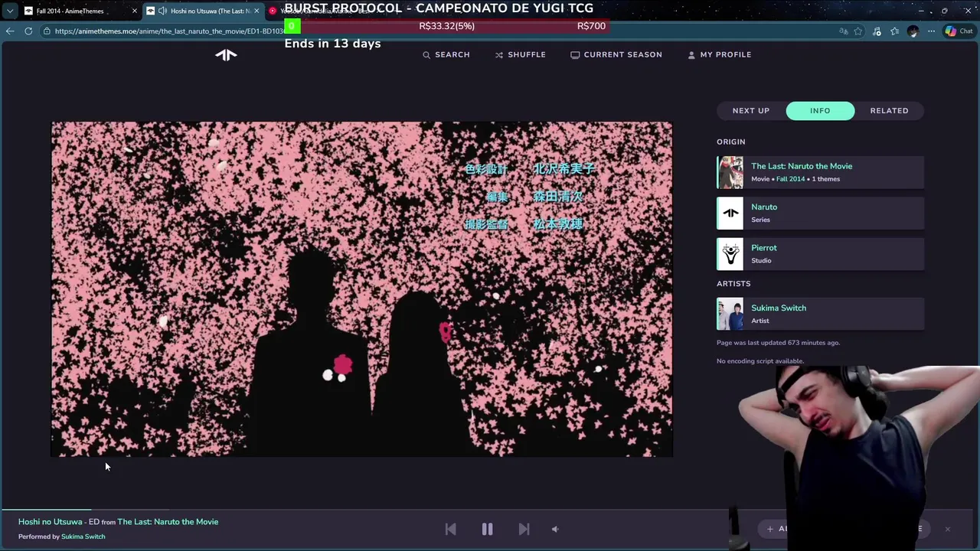980x551 pixels.
Task: Click The Last: Naruto the Movie poster thumbnail
Action: (730, 172)
